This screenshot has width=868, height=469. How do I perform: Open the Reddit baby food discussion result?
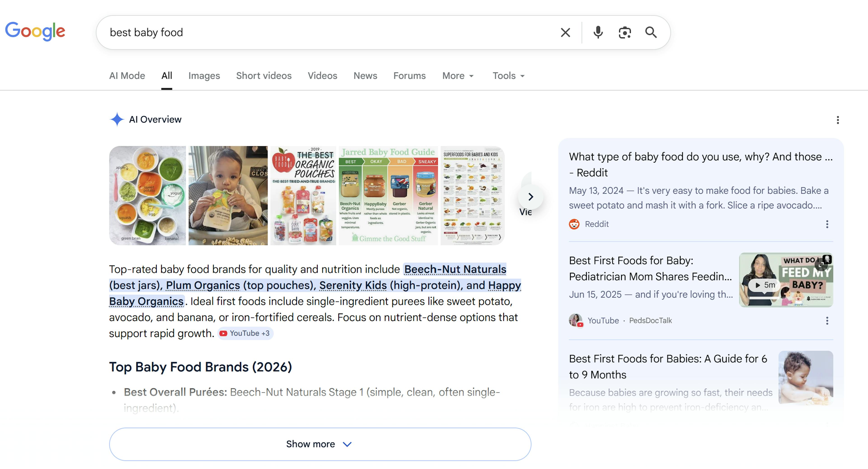(x=700, y=165)
